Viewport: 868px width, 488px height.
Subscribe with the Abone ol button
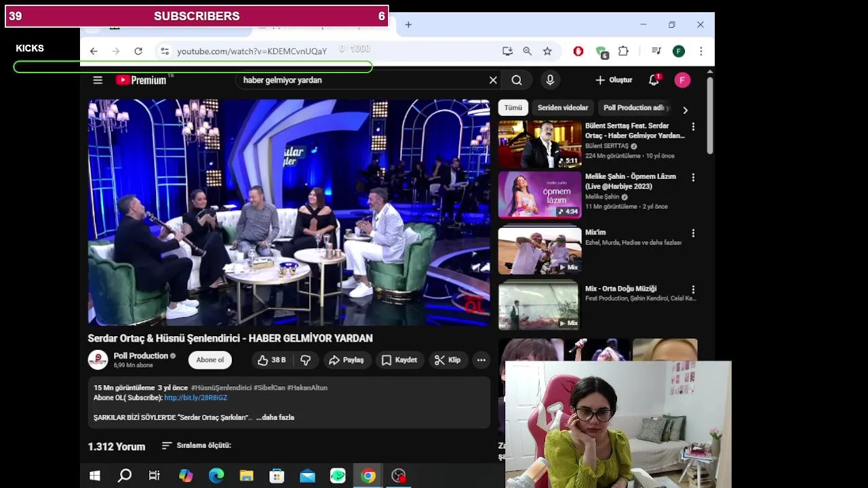pyautogui.click(x=210, y=360)
